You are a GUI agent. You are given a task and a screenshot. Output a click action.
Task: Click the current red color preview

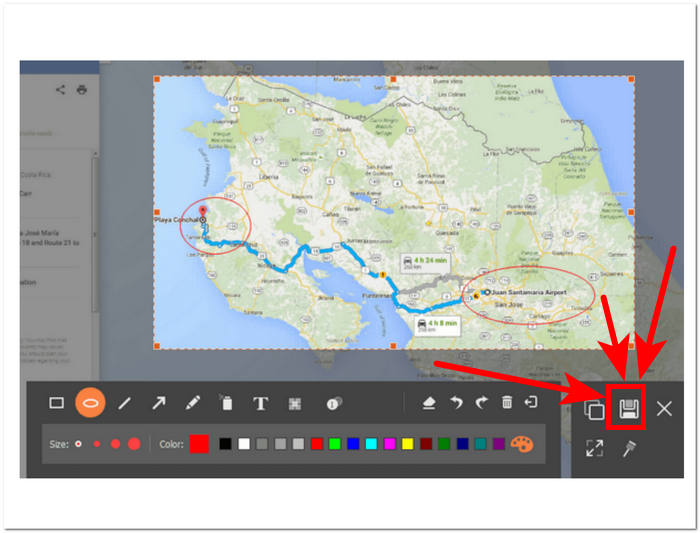click(199, 444)
